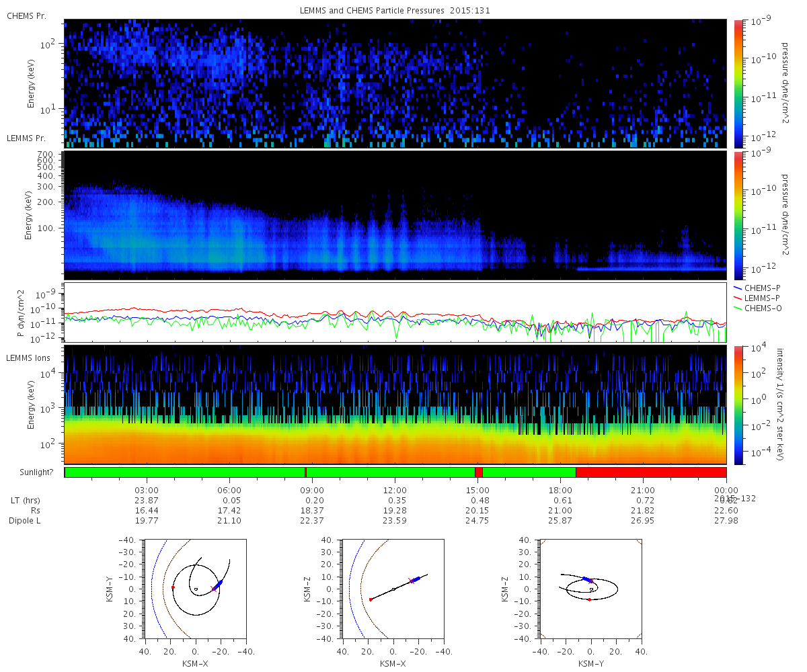Click the LEMMS pressure color bar

coord(738,215)
